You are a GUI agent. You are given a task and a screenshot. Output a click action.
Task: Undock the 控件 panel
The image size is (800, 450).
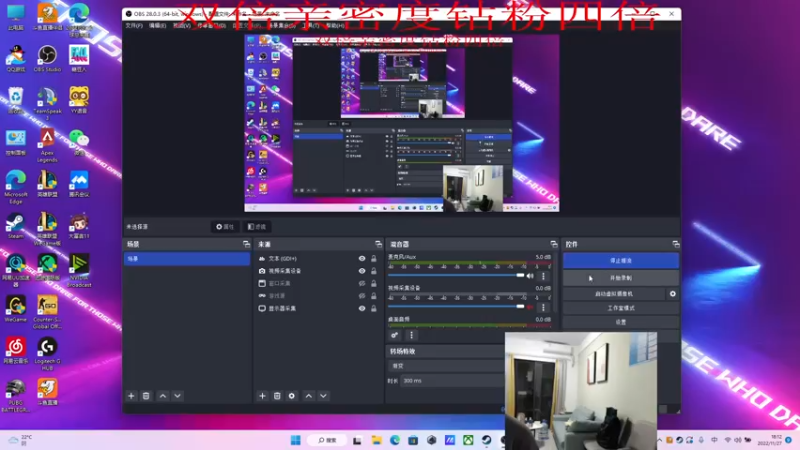676,244
